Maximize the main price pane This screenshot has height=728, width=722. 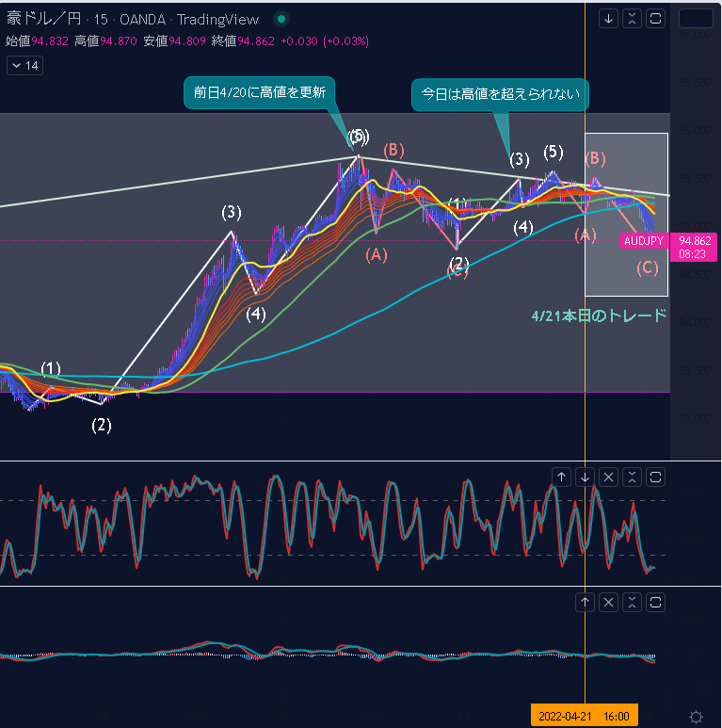(x=656, y=19)
